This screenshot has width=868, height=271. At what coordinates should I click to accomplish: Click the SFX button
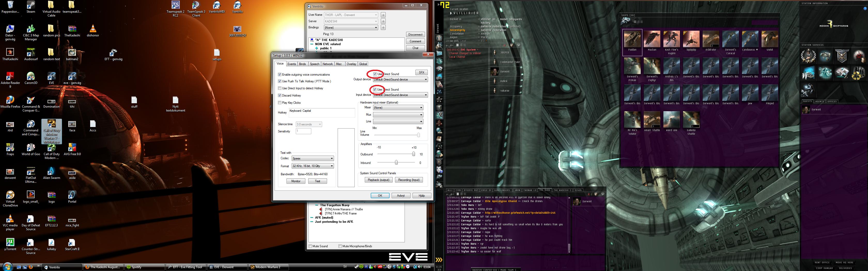422,72
